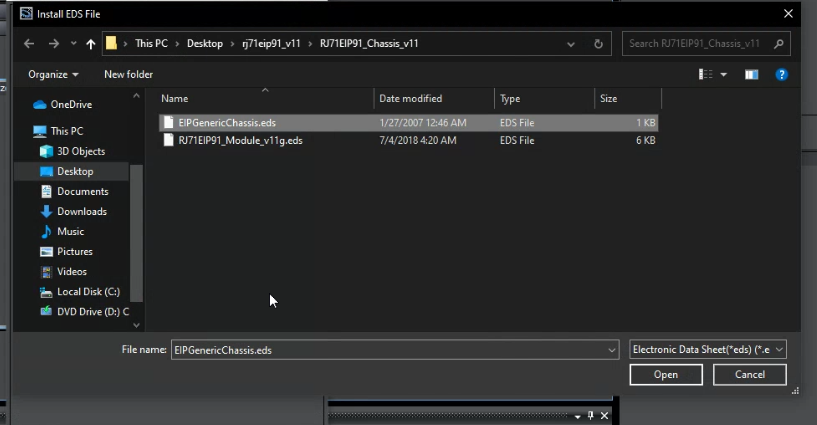
Task: Click the 6 KB size cell
Action: point(646,140)
